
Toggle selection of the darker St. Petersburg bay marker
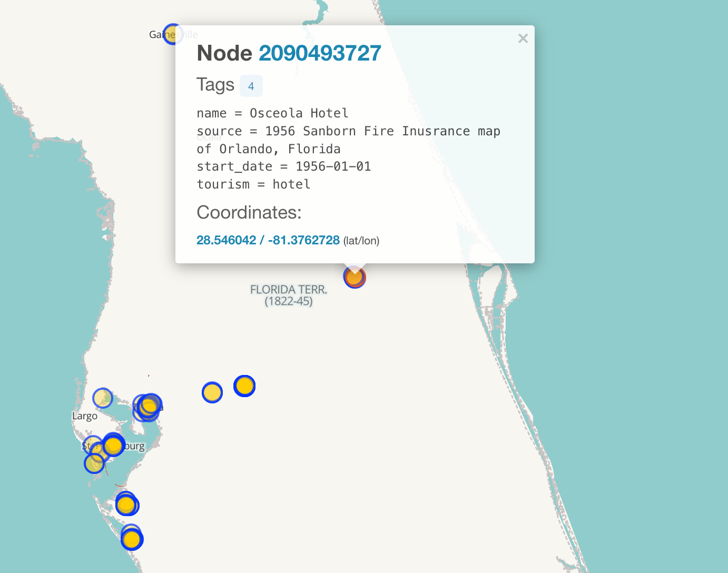tap(113, 445)
